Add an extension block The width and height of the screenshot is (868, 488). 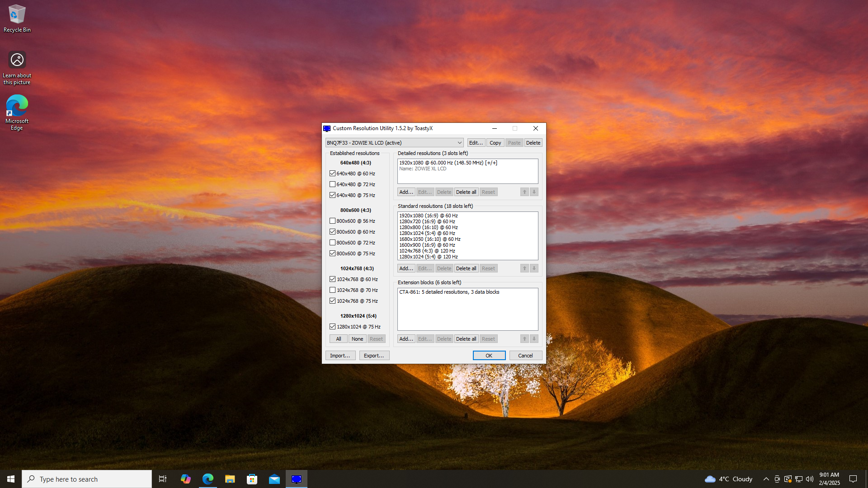pos(406,339)
